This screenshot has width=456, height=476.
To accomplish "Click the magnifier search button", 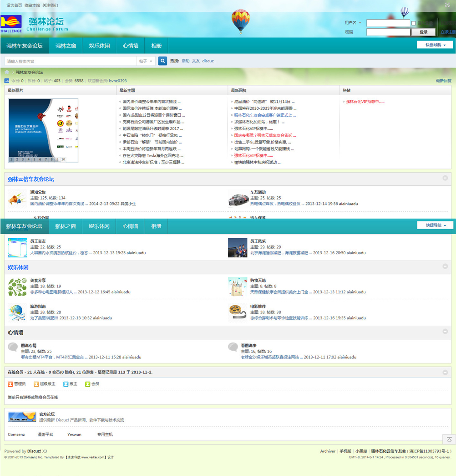I will click(162, 61).
